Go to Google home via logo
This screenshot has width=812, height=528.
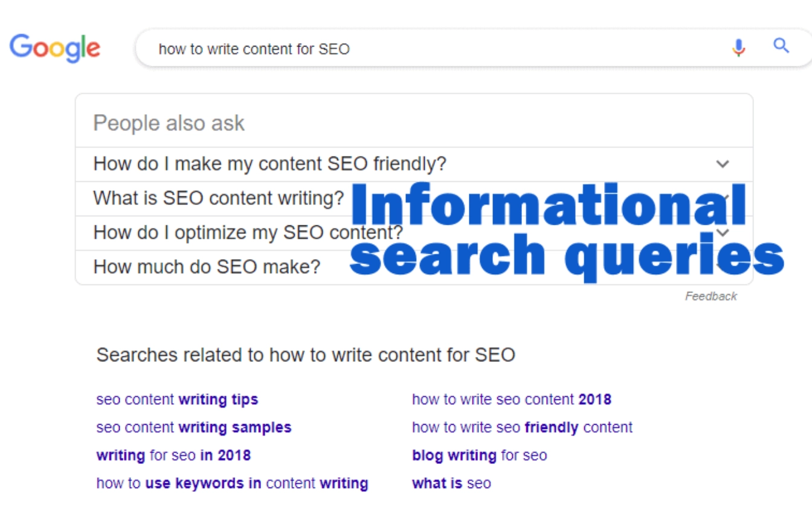[x=55, y=48]
